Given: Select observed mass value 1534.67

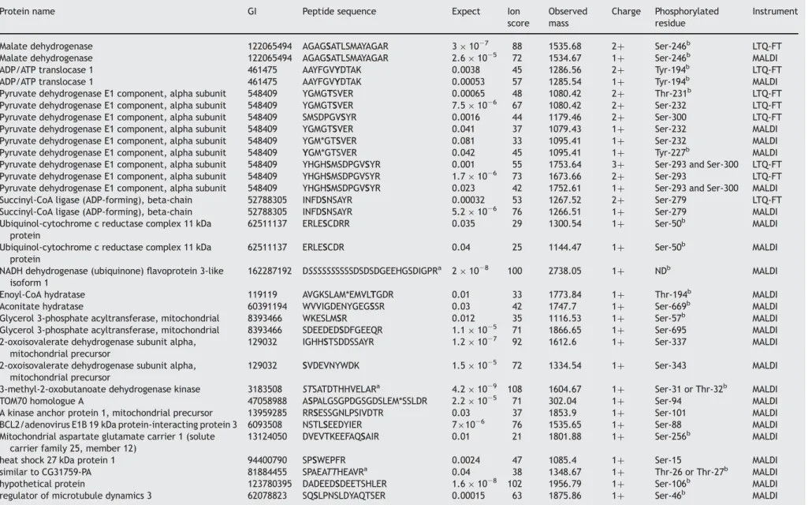Looking at the screenshot, I should coord(564,58).
